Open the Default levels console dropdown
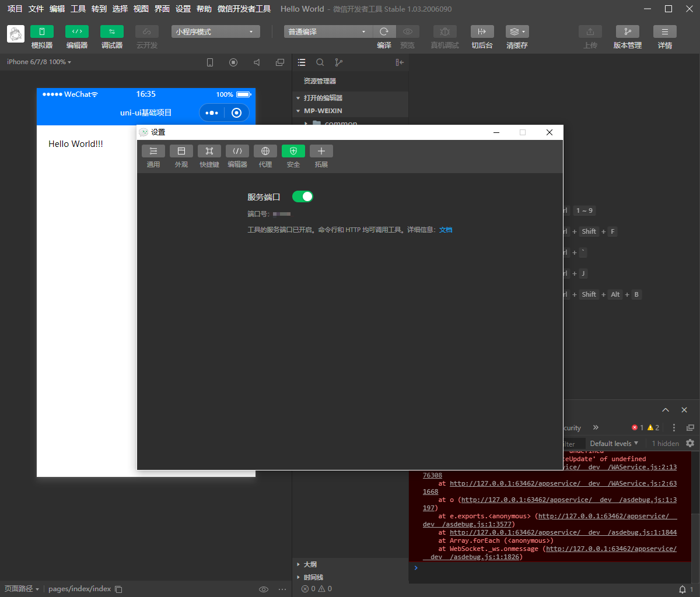Image resolution: width=700 pixels, height=597 pixels. (x=614, y=444)
